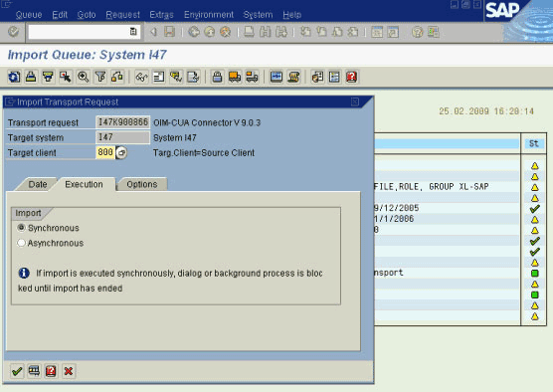Click the yellow Exit up-arrow icon

coord(210,32)
